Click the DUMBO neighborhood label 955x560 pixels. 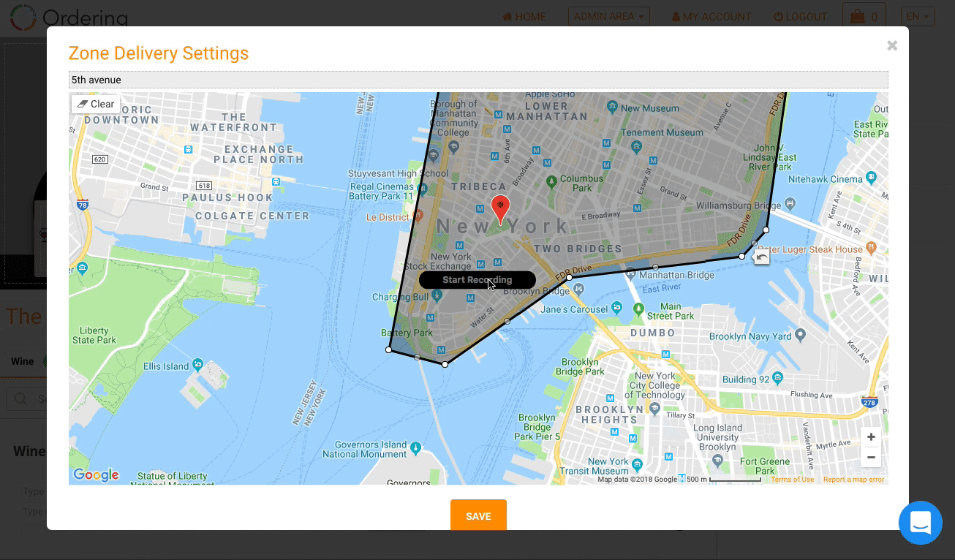click(x=653, y=333)
